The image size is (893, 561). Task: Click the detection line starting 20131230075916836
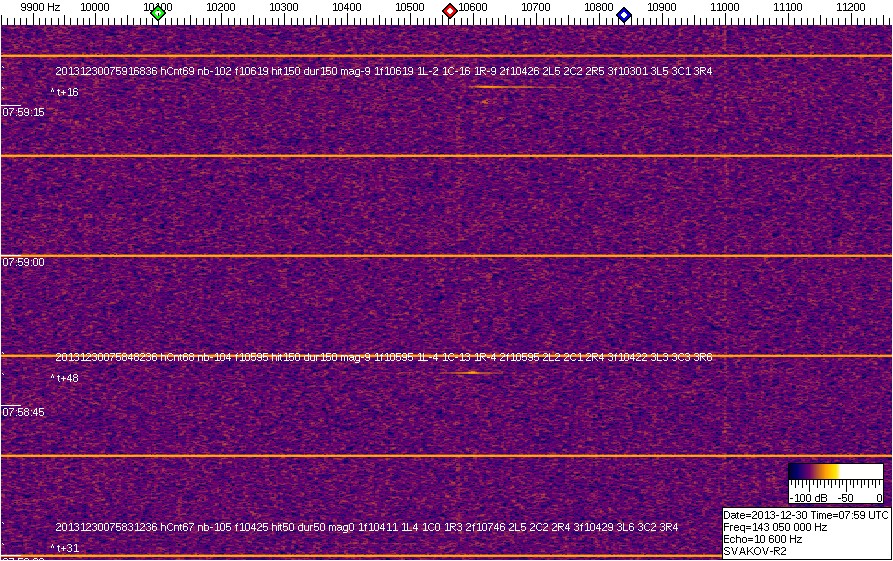coord(383,72)
